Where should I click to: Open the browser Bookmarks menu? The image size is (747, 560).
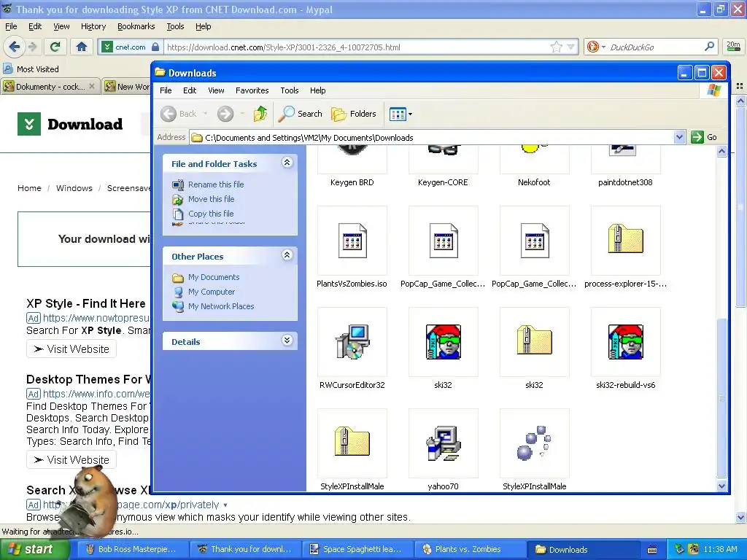point(136,27)
